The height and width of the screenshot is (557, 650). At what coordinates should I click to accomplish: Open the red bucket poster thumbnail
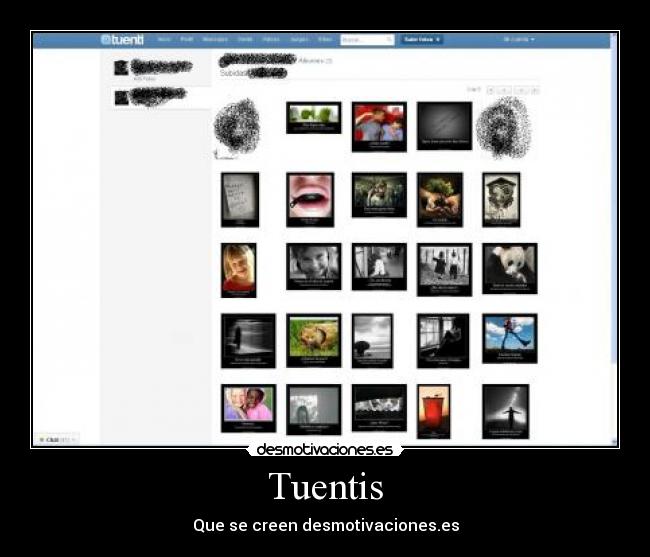[434, 412]
